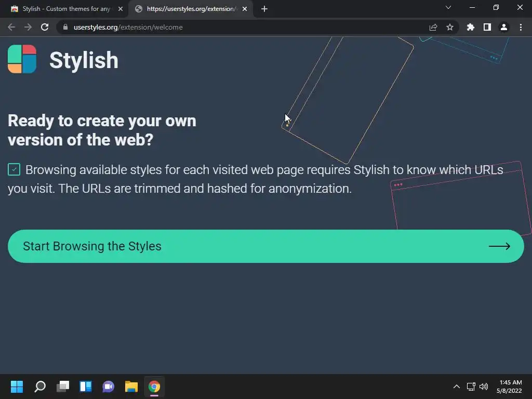Viewport: 532px width, 399px height.
Task: Launch Teams Chat from the taskbar
Action: pyautogui.click(x=109, y=387)
